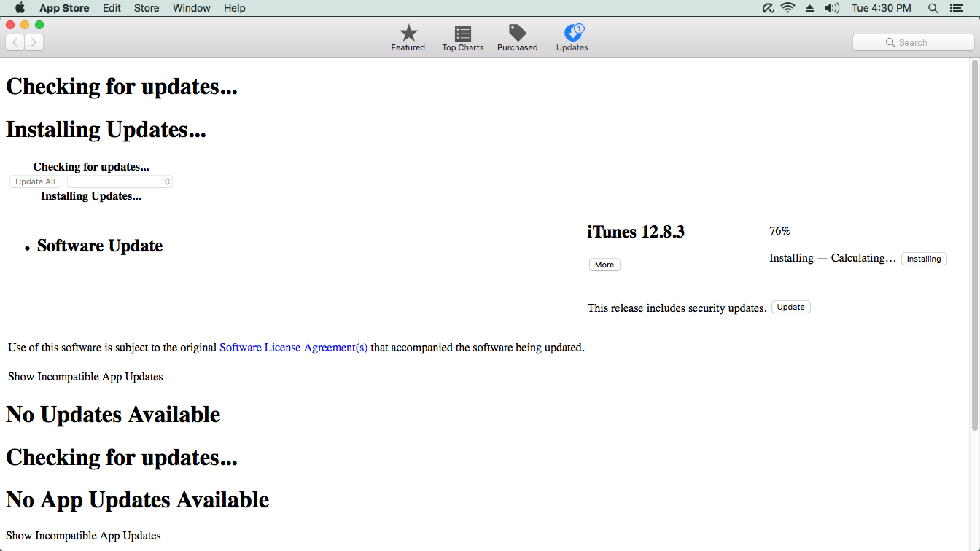This screenshot has height=551, width=980.
Task: Click Show Incompatible App Updates above No Updates Available
Action: coord(85,377)
